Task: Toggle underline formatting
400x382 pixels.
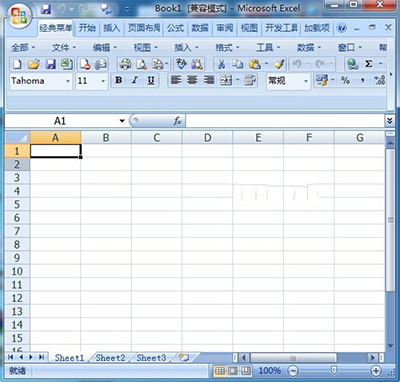Action: point(151,80)
